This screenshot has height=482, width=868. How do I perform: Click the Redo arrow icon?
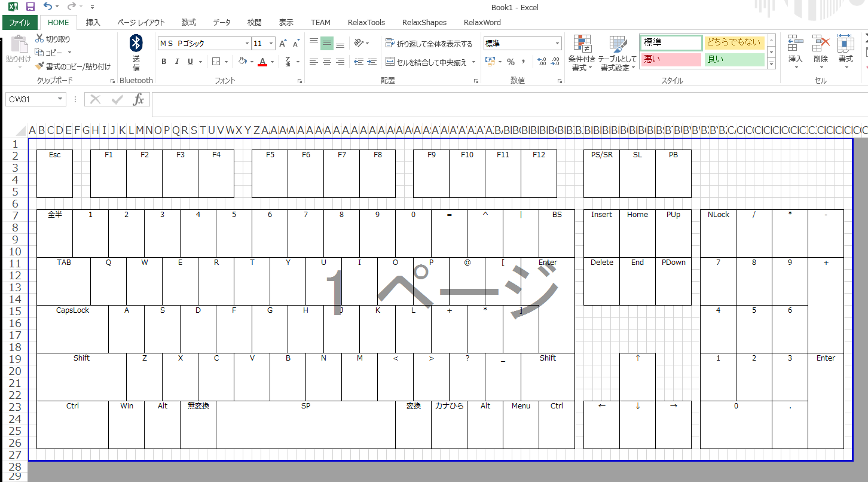click(x=71, y=7)
